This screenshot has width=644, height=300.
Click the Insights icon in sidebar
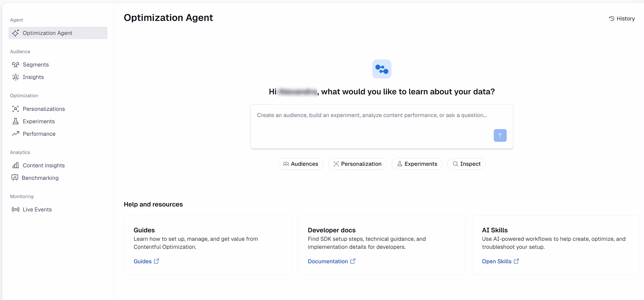click(16, 77)
